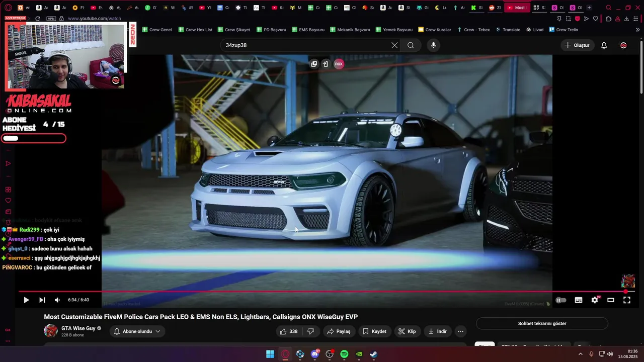
Task: Open Discord from the taskbar
Action: 315,354
